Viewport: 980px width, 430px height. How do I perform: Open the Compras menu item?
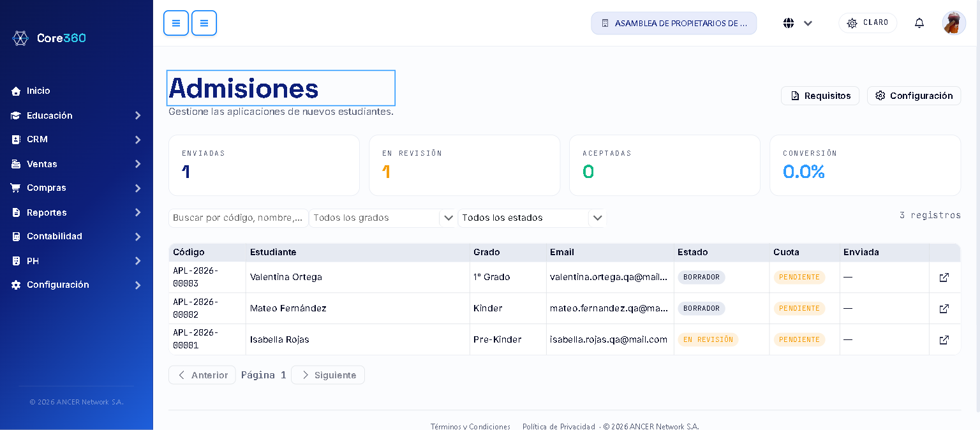point(77,188)
